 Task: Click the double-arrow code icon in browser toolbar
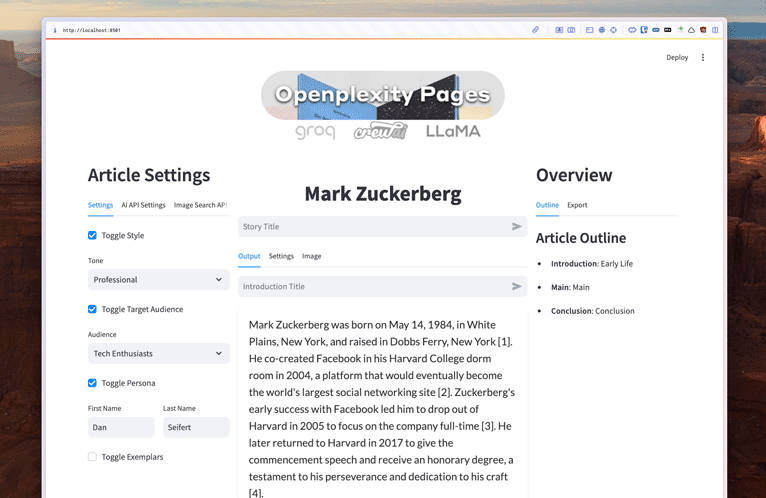[632, 30]
